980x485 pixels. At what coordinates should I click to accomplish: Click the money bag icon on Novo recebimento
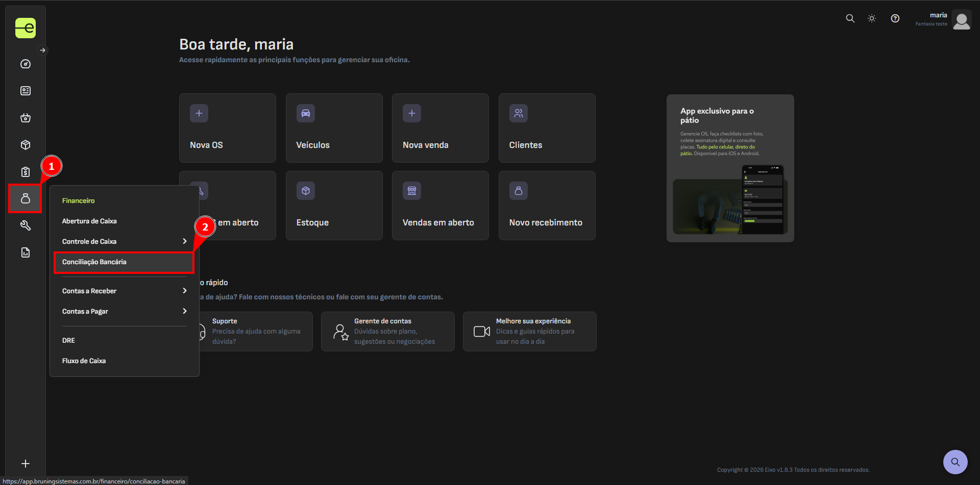tap(518, 191)
